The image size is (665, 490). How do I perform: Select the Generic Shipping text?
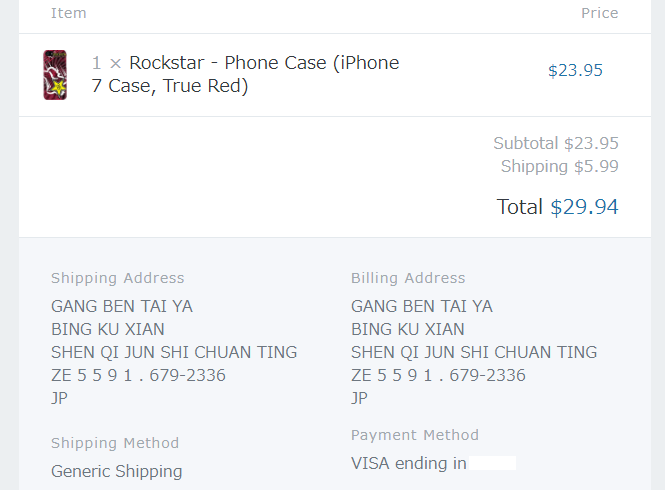[x=117, y=471]
